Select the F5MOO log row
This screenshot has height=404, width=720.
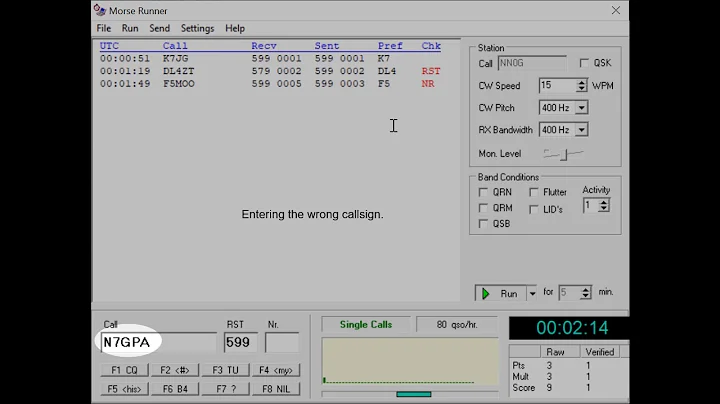pyautogui.click(x=270, y=84)
